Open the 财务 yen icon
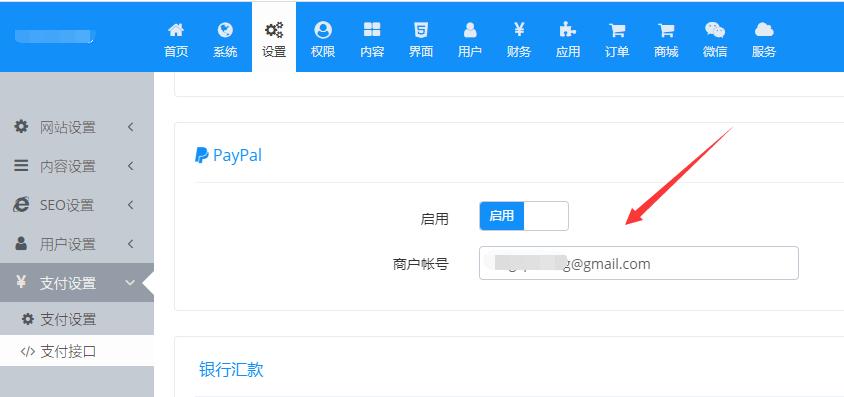Screen dimensions: 844x397 (x=519, y=30)
